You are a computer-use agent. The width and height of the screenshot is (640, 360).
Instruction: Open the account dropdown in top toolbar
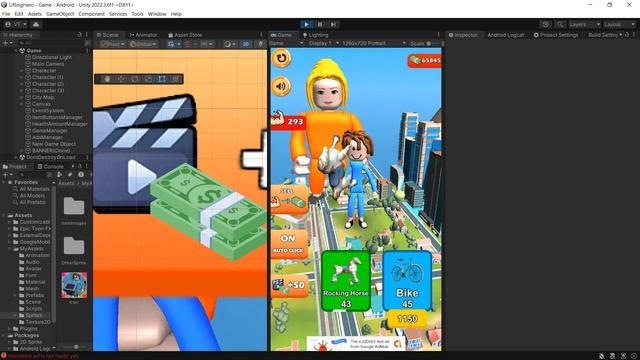pyautogui.click(x=16, y=24)
